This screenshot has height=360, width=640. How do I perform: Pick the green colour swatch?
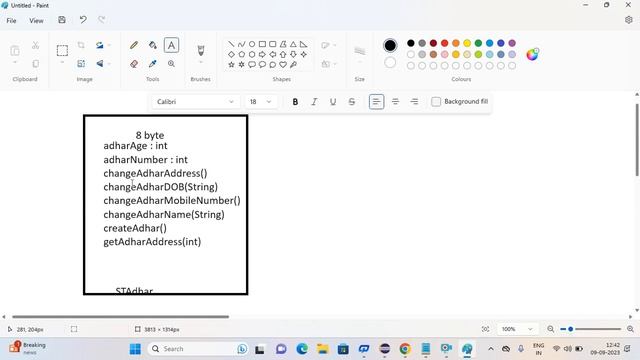(x=478, y=43)
